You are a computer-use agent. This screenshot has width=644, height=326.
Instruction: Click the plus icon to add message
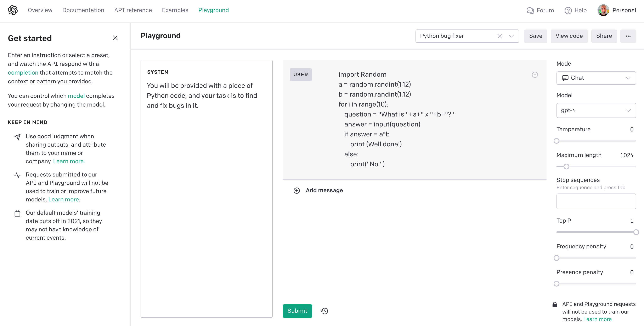[x=296, y=191]
